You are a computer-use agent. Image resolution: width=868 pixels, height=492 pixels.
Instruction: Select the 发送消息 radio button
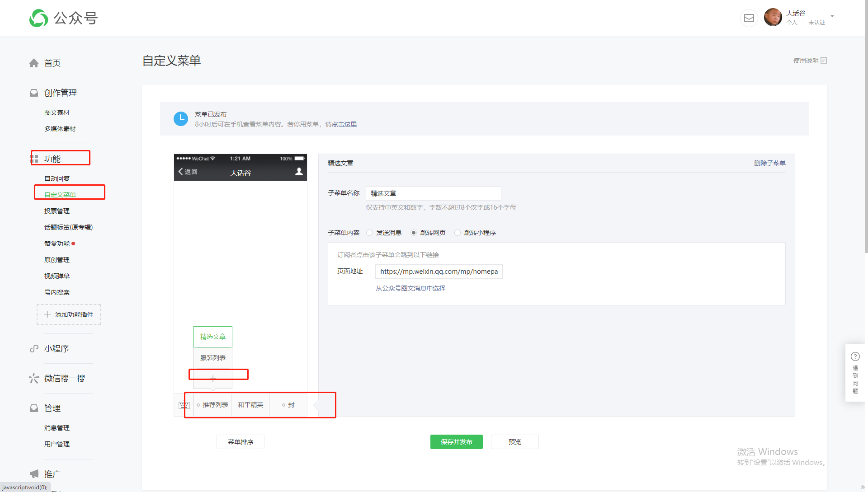369,233
